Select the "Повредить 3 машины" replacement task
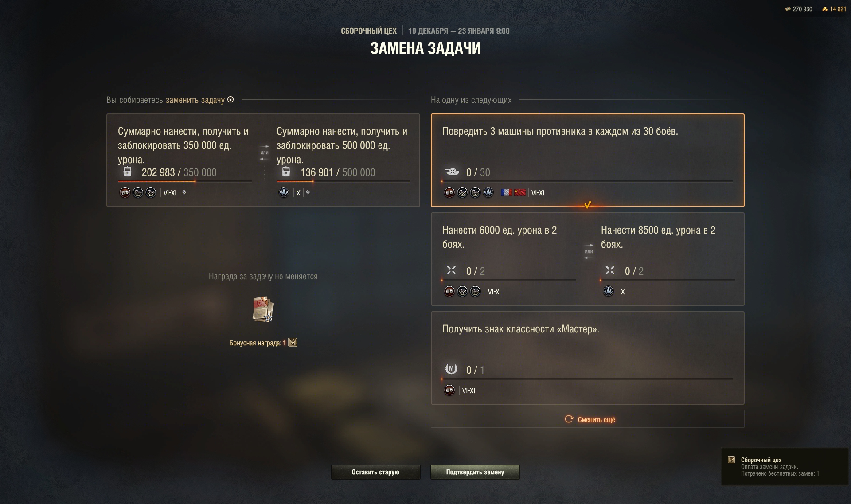 [587, 160]
